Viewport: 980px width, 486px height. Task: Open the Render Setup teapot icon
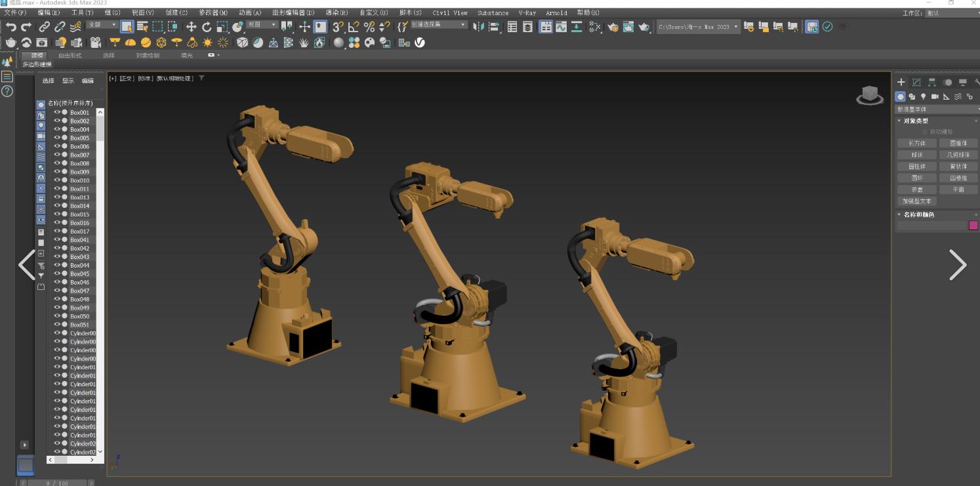pos(613,27)
